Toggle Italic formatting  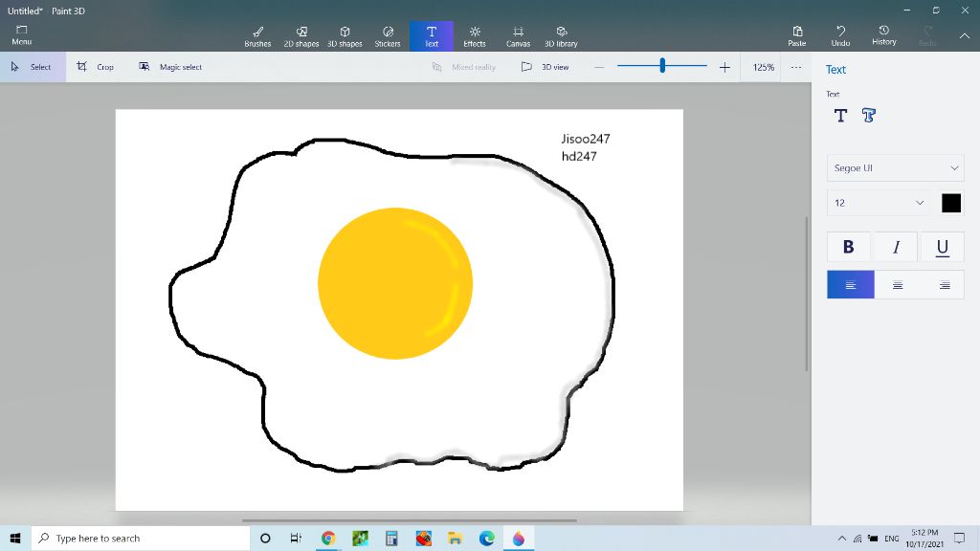coord(896,247)
